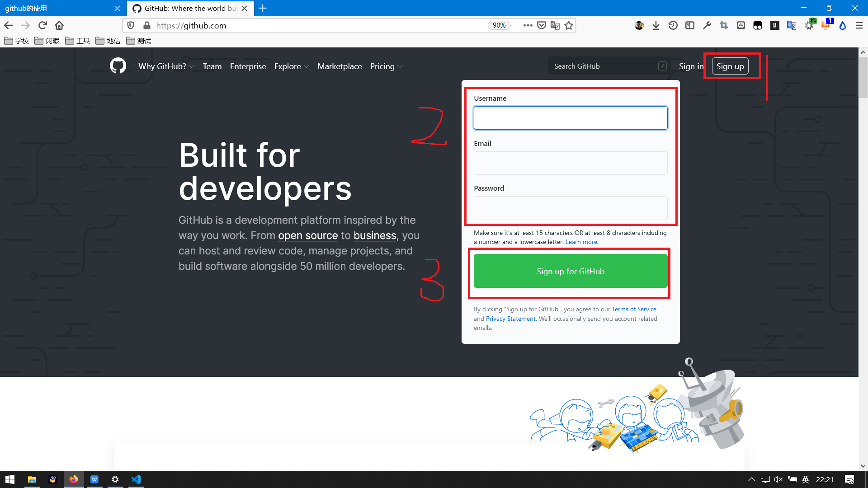This screenshot has width=868, height=488.
Task: Expand the Pricing dropdown menu
Action: coord(386,66)
